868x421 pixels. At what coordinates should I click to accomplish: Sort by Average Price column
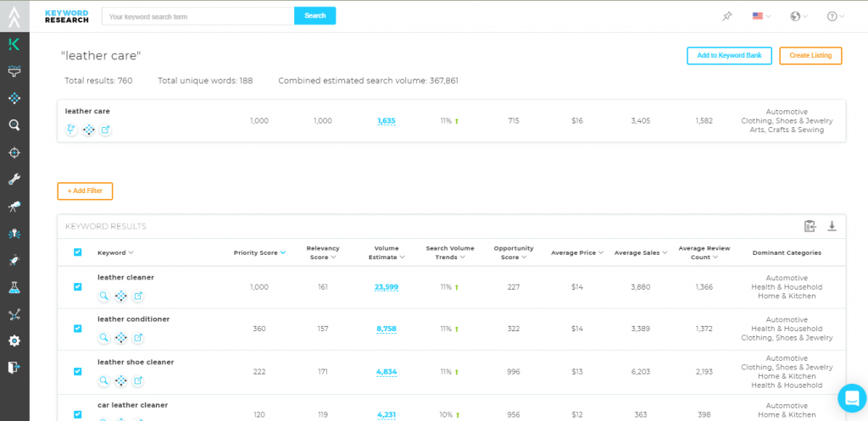(x=577, y=252)
